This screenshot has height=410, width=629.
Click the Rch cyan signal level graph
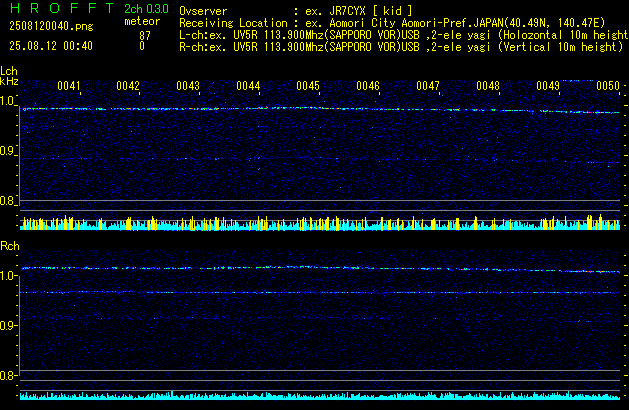[320, 396]
